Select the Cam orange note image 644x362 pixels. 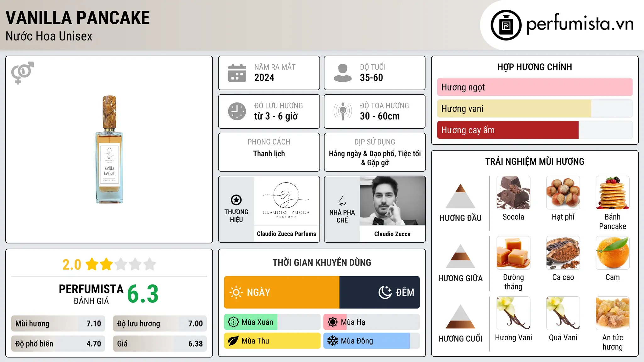[613, 253]
